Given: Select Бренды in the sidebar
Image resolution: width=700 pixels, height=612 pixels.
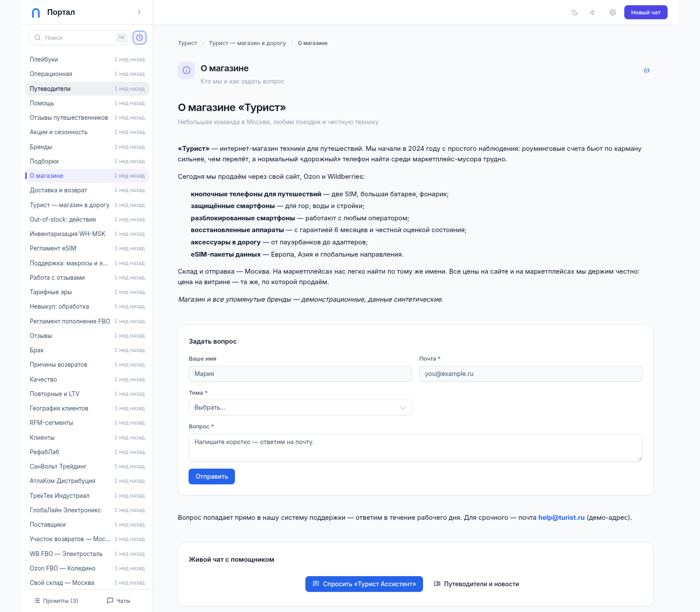Looking at the screenshot, I should [x=87, y=147].
